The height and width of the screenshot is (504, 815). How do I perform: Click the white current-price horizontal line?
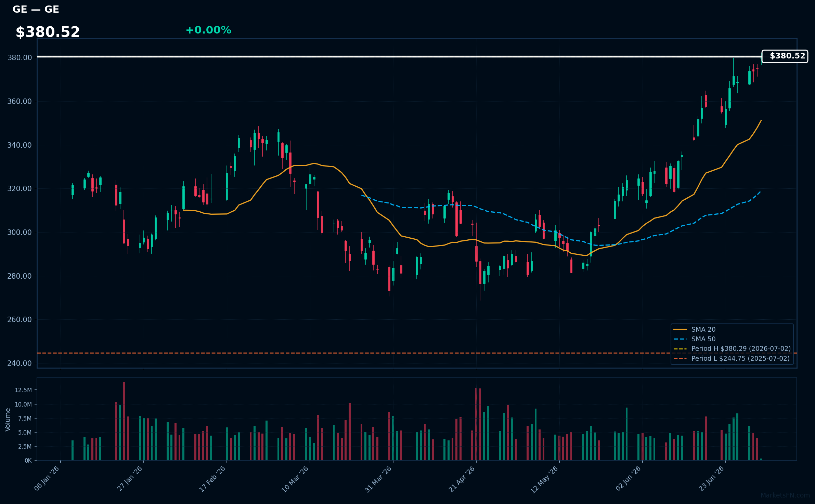pyautogui.click(x=399, y=56)
